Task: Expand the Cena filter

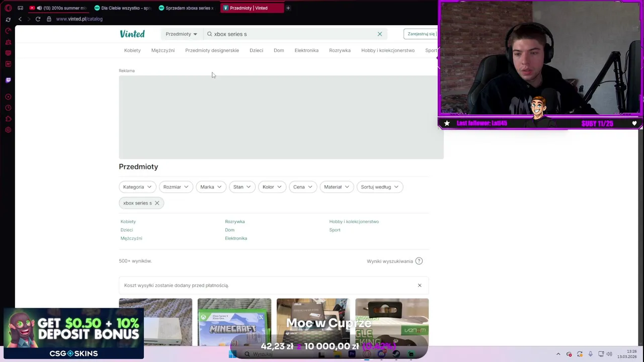Action: pos(303,187)
